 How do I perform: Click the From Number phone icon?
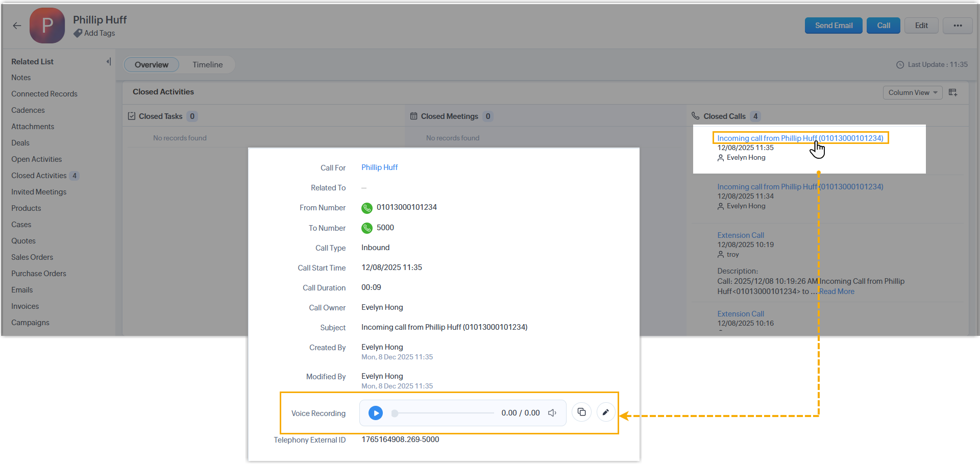366,208
